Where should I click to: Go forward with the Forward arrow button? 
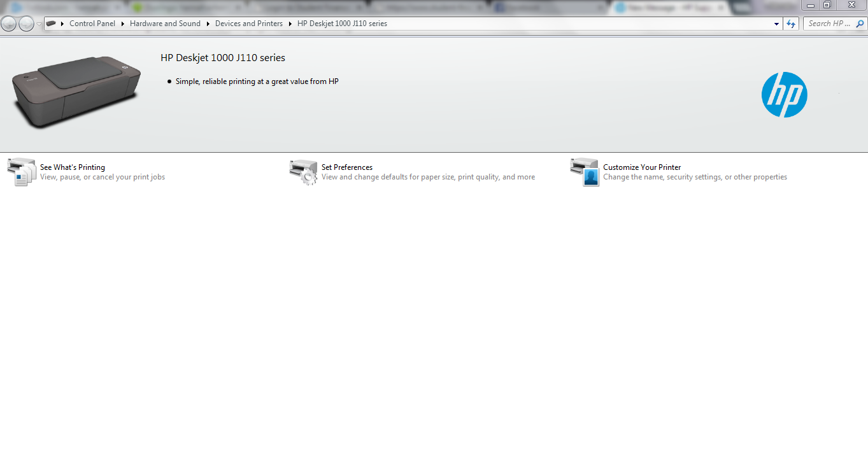26,24
